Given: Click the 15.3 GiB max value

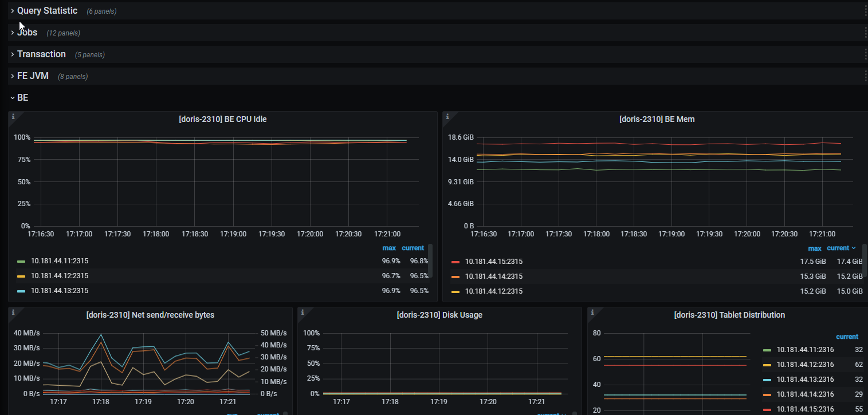Looking at the screenshot, I should coord(813,276).
